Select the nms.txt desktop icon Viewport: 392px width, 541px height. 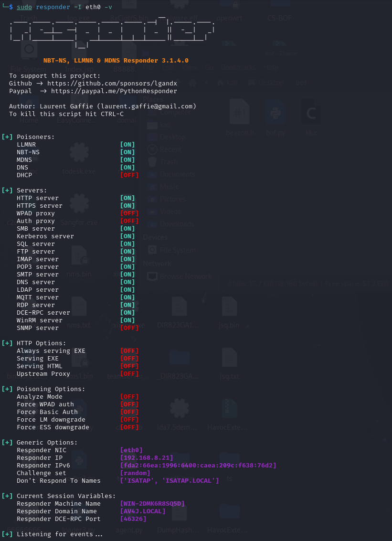[x=79, y=313]
